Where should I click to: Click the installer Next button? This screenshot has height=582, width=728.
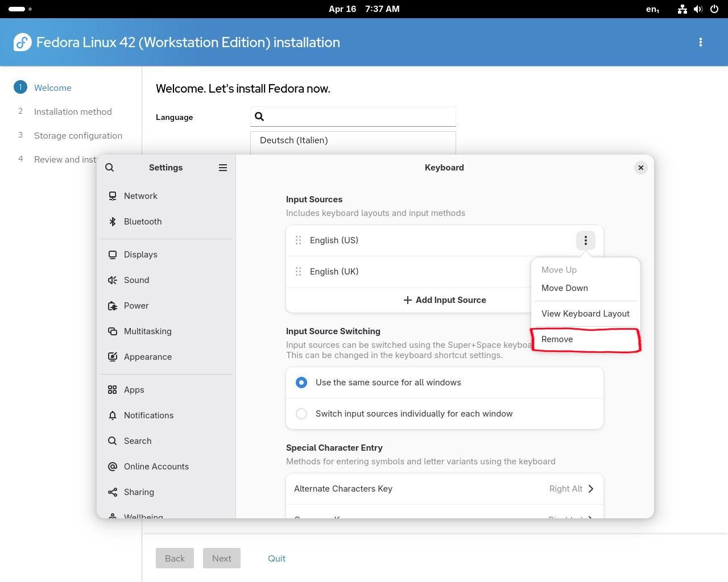222,558
